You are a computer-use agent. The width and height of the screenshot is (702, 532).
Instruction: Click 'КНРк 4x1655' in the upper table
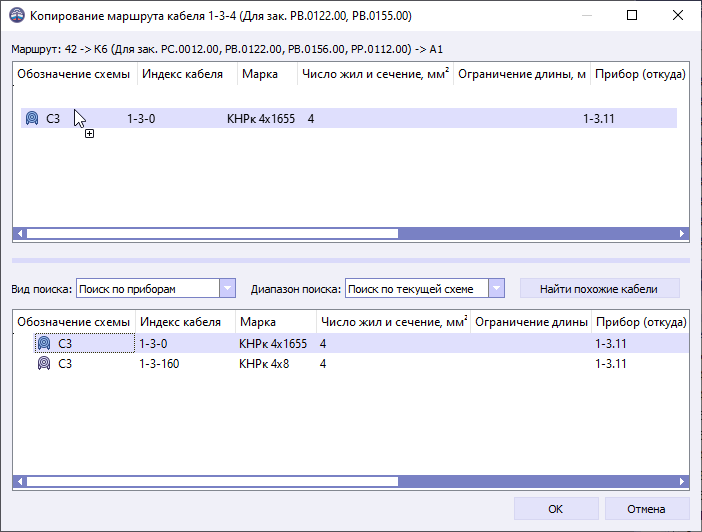(261, 119)
